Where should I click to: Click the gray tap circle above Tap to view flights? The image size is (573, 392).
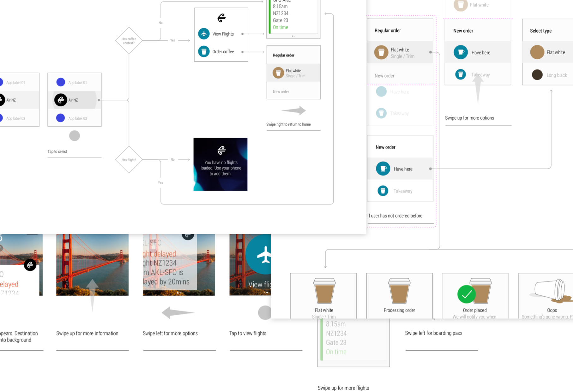265,312
